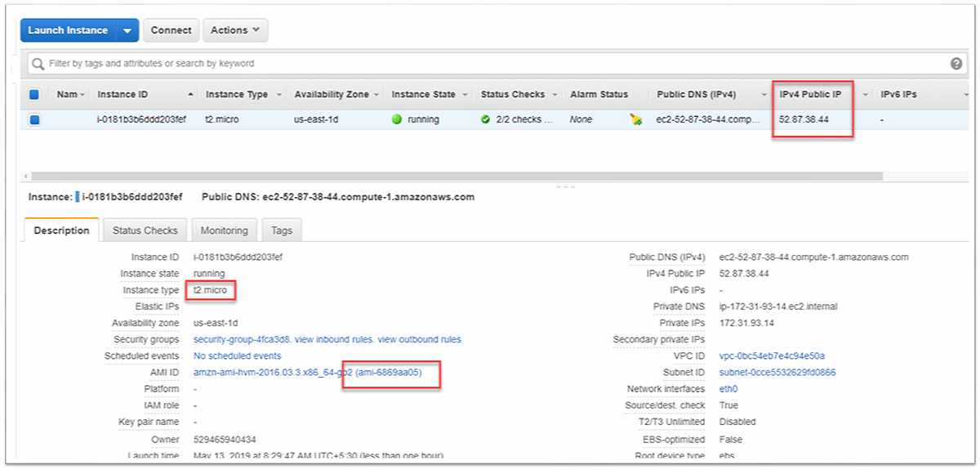This screenshot has width=980, height=470.
Task: Click the search magnifier icon in filter bar
Action: (38, 64)
